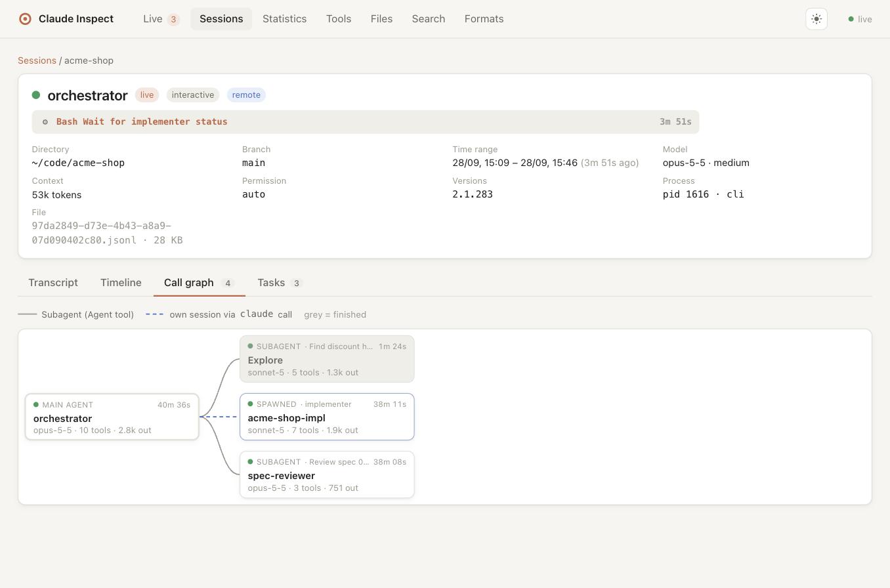Click the Claude Inspect title
The width and height of the screenshot is (890, 588).
pyautogui.click(x=76, y=19)
